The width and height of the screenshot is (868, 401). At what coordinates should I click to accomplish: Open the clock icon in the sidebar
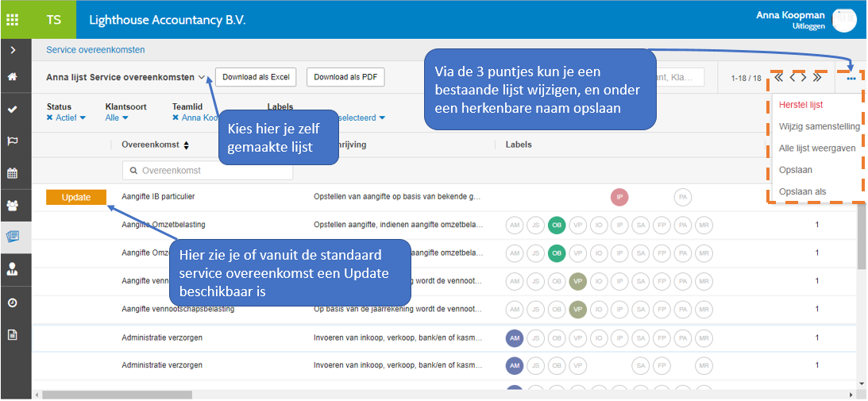(12, 303)
